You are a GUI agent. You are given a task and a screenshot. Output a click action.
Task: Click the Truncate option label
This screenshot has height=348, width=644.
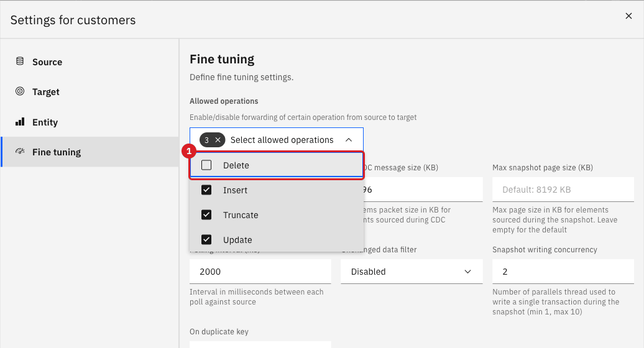click(x=241, y=215)
